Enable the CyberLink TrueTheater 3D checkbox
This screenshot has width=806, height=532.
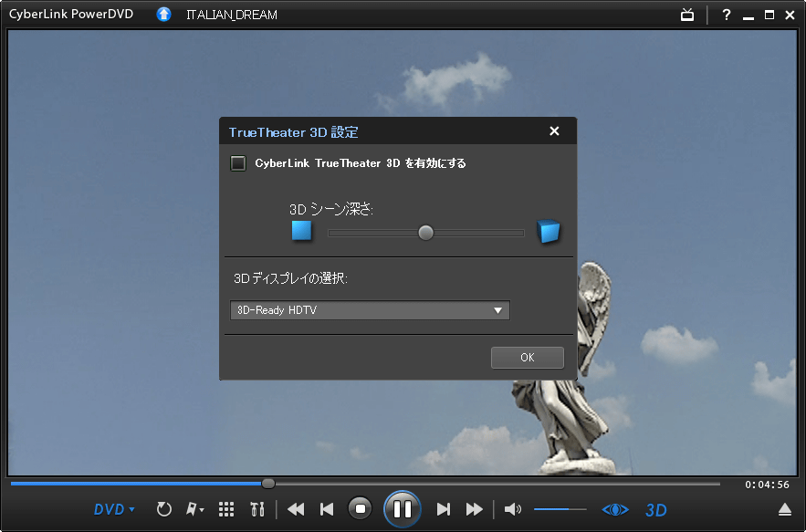(x=238, y=163)
